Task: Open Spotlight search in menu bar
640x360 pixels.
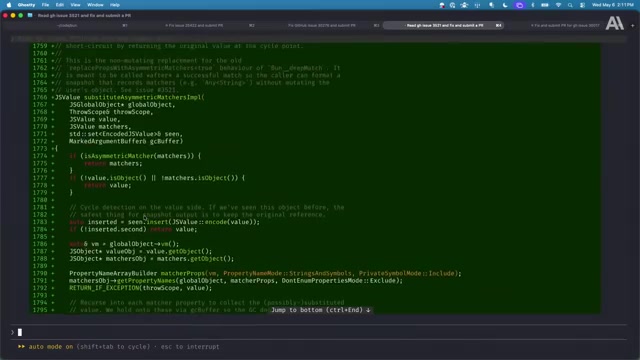Action: coord(570,5)
